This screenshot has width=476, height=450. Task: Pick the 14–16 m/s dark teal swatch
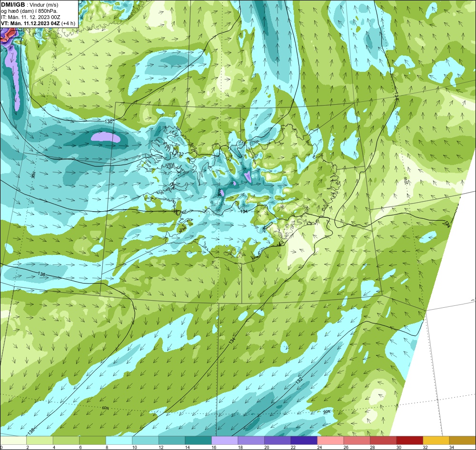[x=198, y=440]
